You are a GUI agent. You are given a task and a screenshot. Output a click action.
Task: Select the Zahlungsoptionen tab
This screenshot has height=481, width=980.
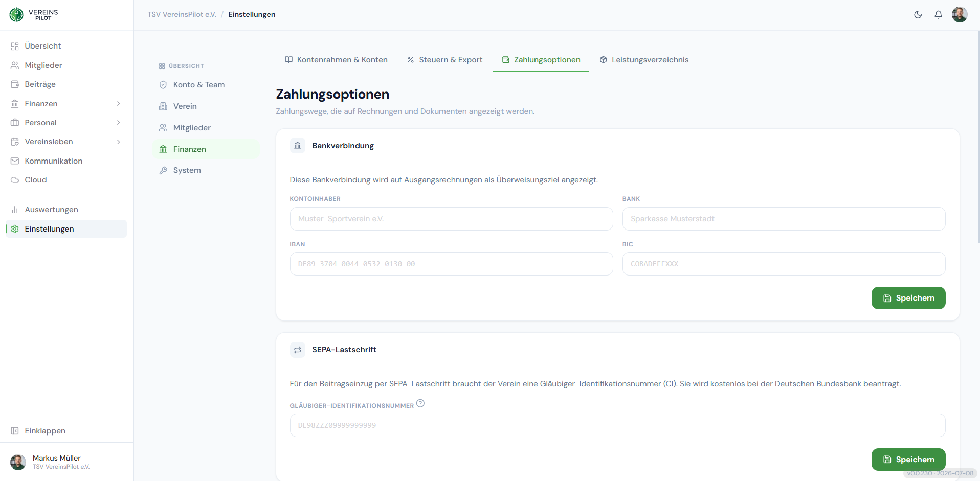pyautogui.click(x=541, y=60)
